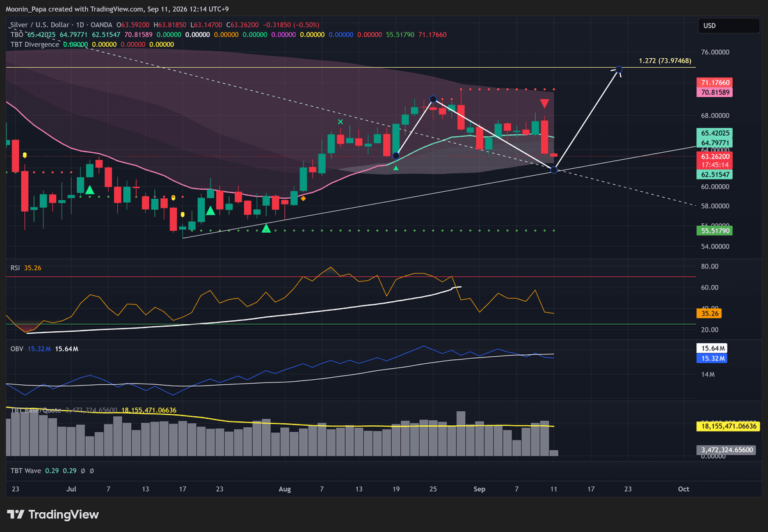Click the Jul label on the time axis

point(72,489)
